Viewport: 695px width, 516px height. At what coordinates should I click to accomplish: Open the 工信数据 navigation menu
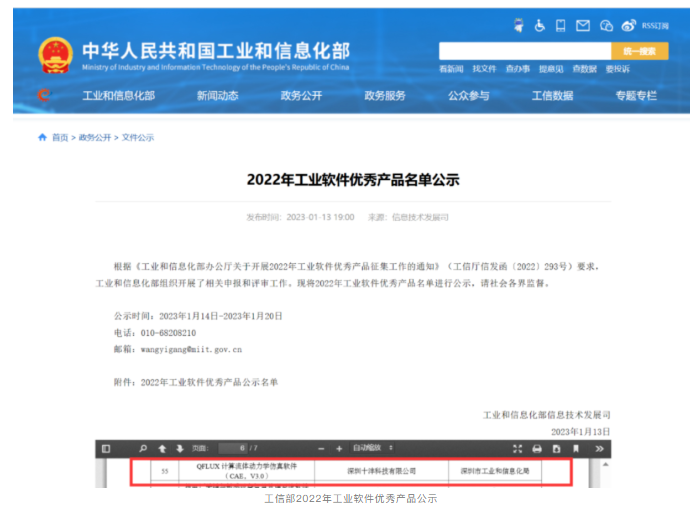[552, 96]
